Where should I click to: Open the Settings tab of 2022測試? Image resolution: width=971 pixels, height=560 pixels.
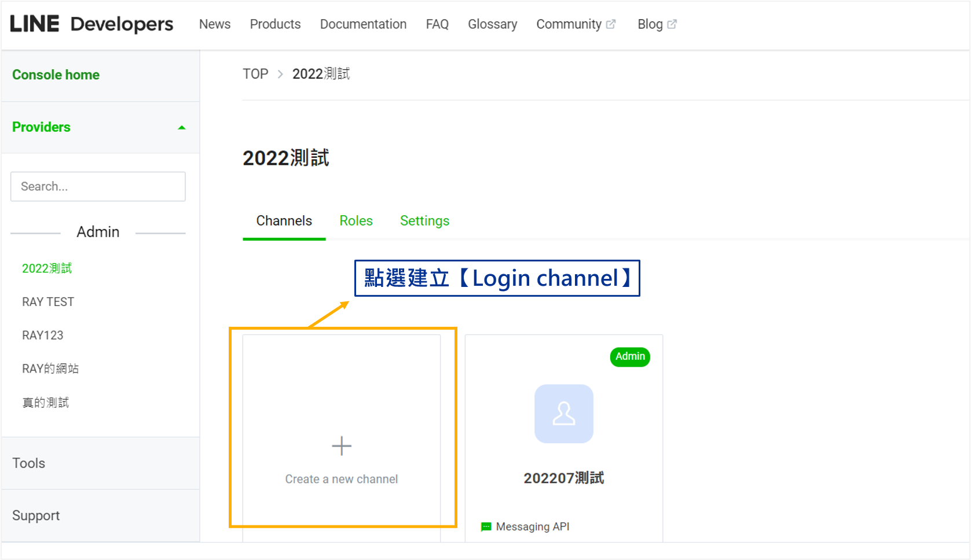tap(424, 220)
